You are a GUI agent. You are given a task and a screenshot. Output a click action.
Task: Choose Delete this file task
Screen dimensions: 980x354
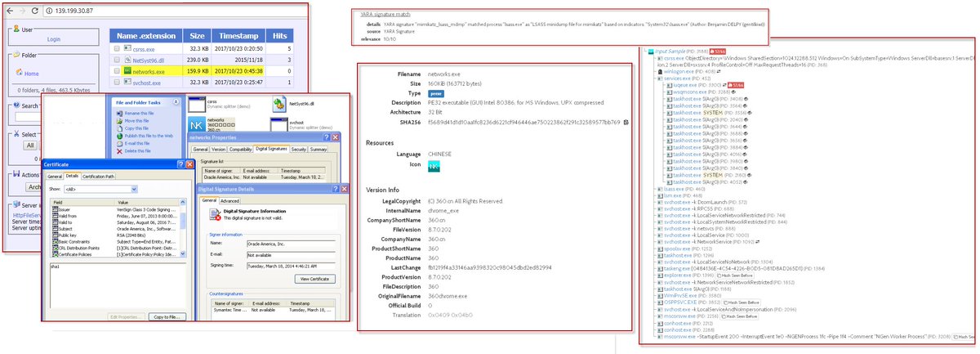click(138, 150)
